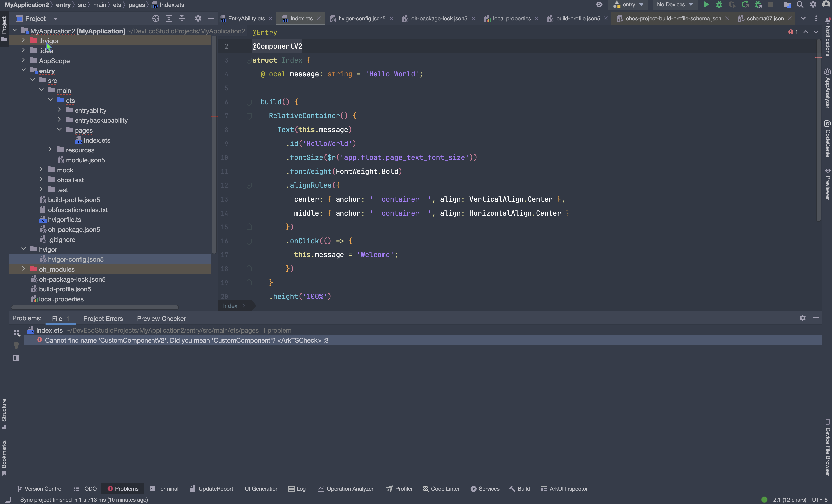Viewport: 832px width, 504px height.
Task: Open Project panel options gear
Action: pos(198,19)
